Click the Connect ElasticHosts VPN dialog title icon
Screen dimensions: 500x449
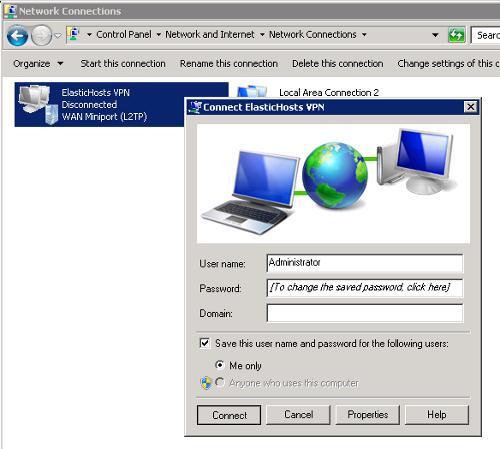point(195,107)
